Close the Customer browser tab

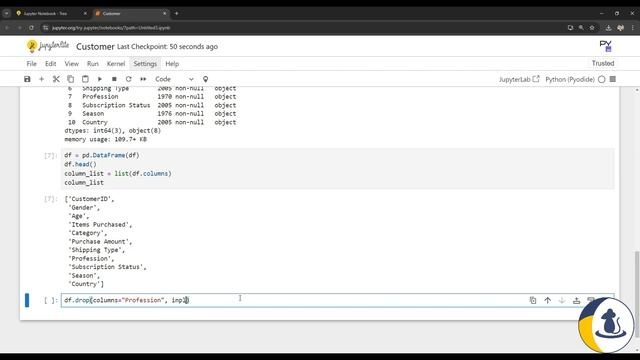165,13
